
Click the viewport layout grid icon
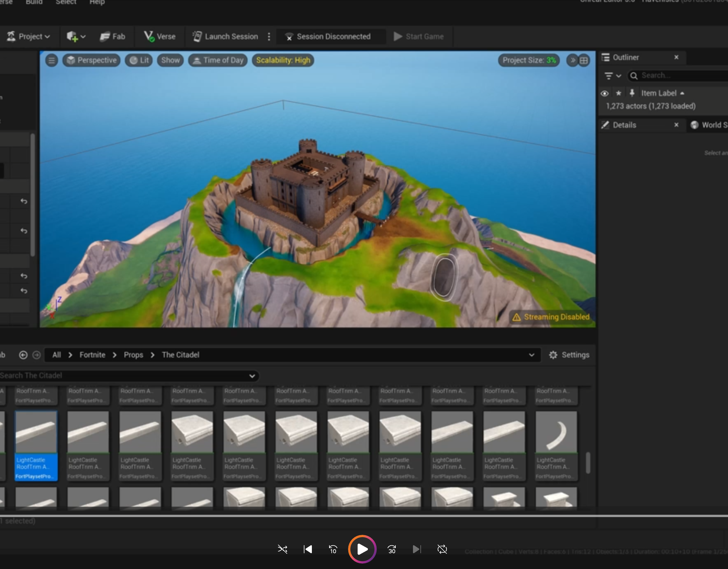pos(584,60)
